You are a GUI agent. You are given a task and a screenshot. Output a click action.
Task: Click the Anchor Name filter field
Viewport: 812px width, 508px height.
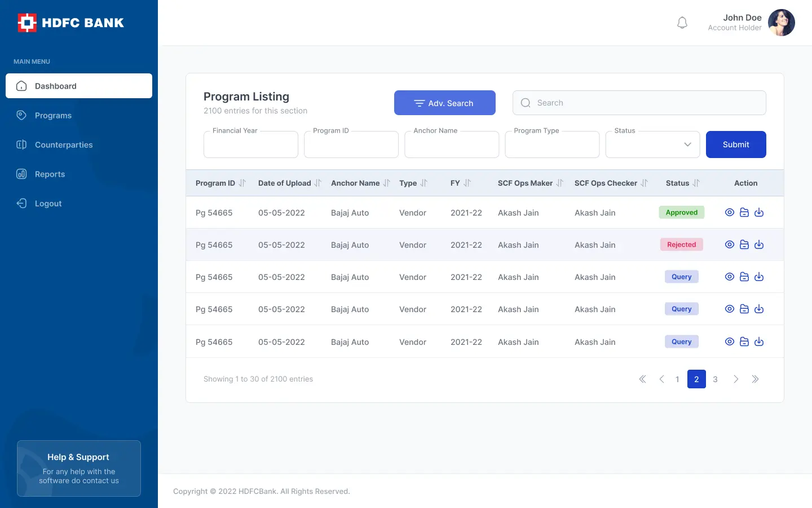(452, 144)
